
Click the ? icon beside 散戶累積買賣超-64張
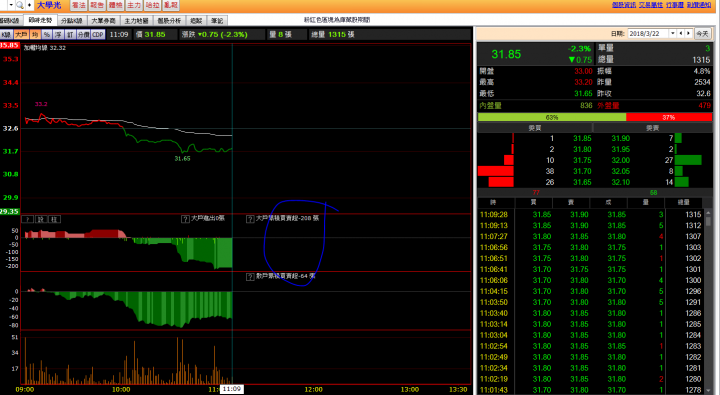pyautogui.click(x=250, y=277)
